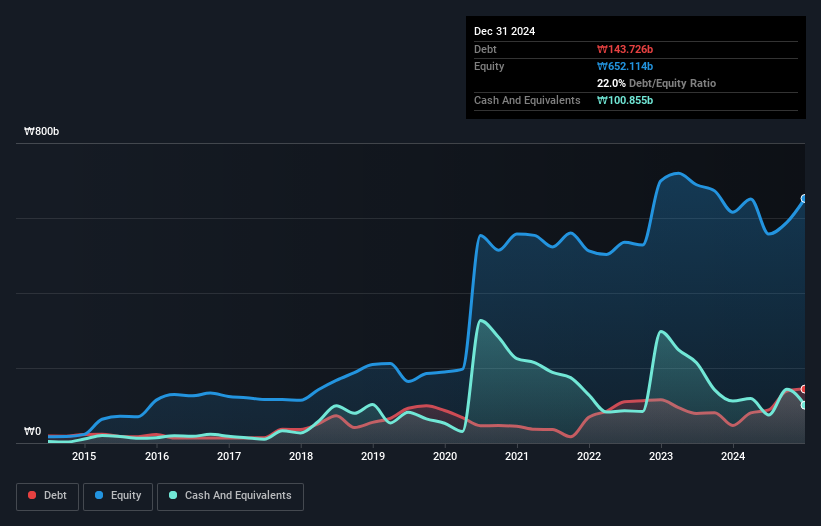The image size is (821, 526).
Task: Click the Cash And Equivalents tooltip row label
Action: [x=527, y=100]
